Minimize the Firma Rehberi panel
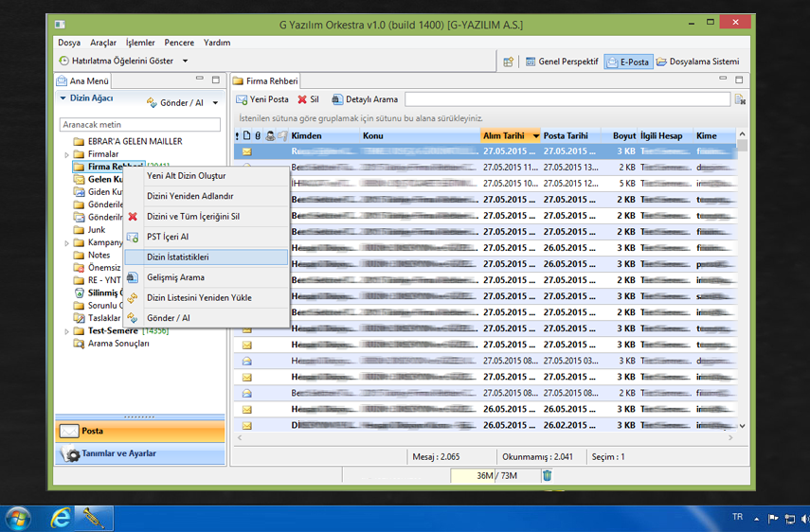Screen dimensions: 810x532 (723, 79)
